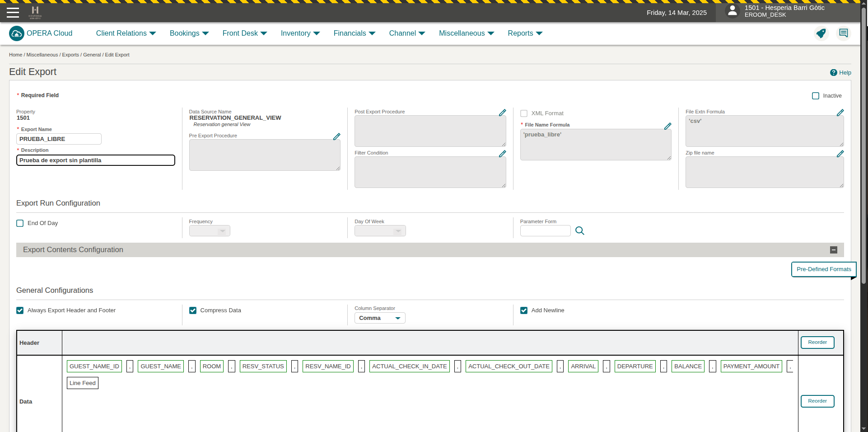Screen dimensions: 868x432
Task: Check the XML Format box
Action: click(x=524, y=113)
